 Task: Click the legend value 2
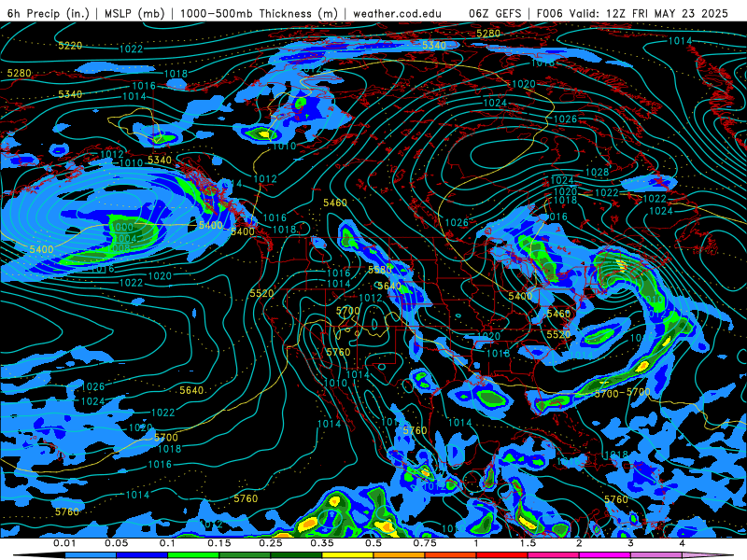point(579,543)
